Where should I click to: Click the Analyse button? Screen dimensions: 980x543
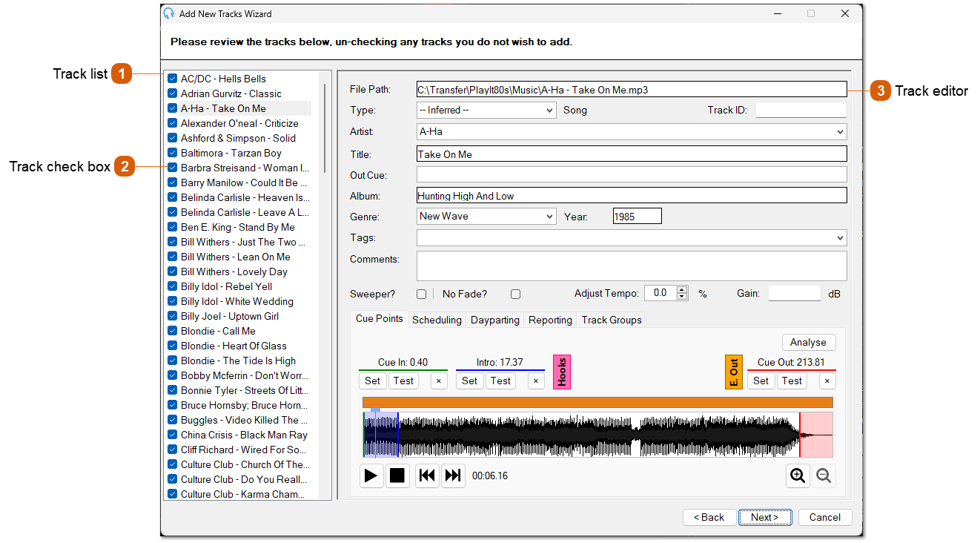[x=808, y=342]
